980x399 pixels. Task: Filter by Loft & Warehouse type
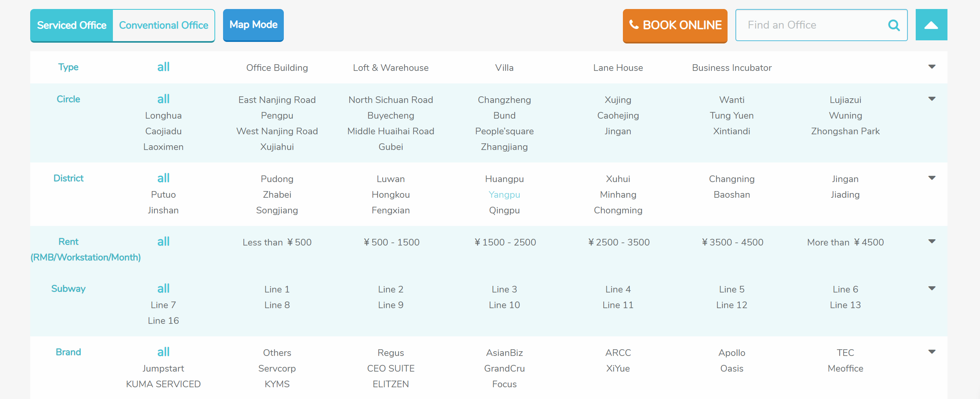[x=391, y=68]
